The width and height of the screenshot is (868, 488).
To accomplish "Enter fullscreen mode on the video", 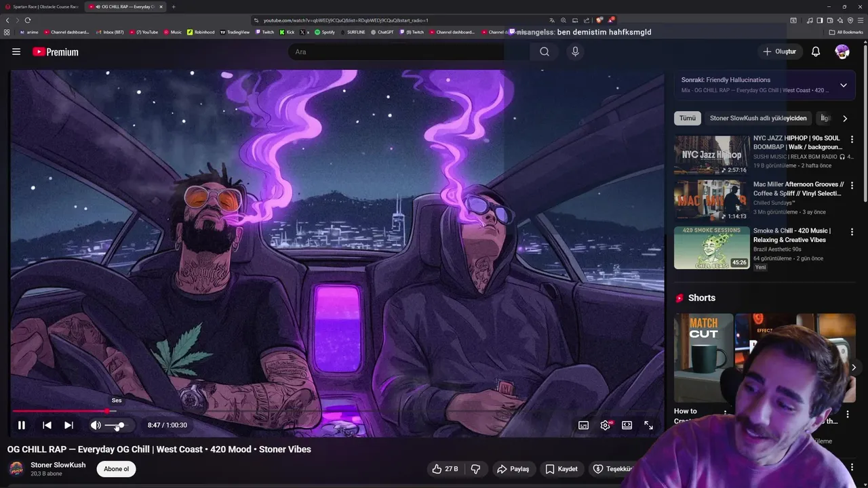I will [x=648, y=425].
